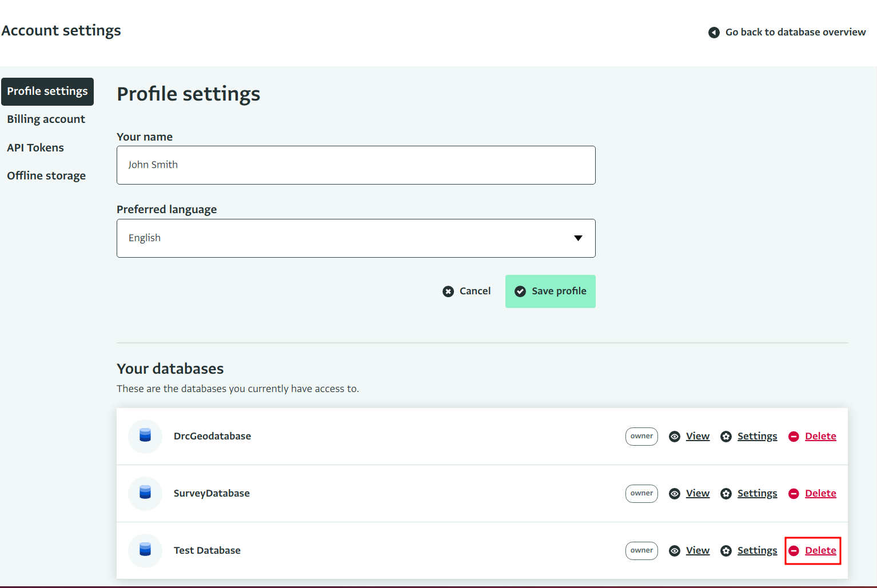
Task: Click the gear icon for DrcGeodatabase settings
Action: tap(726, 437)
